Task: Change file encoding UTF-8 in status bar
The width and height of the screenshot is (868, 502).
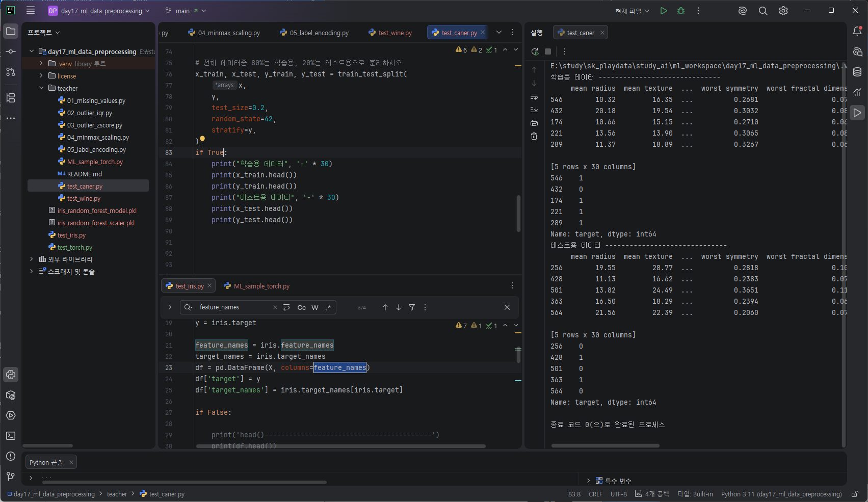Action: 619,494
